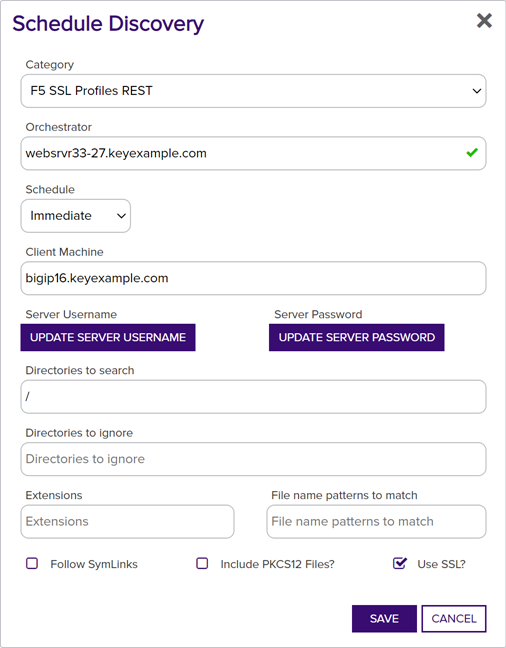Save the discovery schedule
This screenshot has height=648, width=506.
click(x=384, y=619)
